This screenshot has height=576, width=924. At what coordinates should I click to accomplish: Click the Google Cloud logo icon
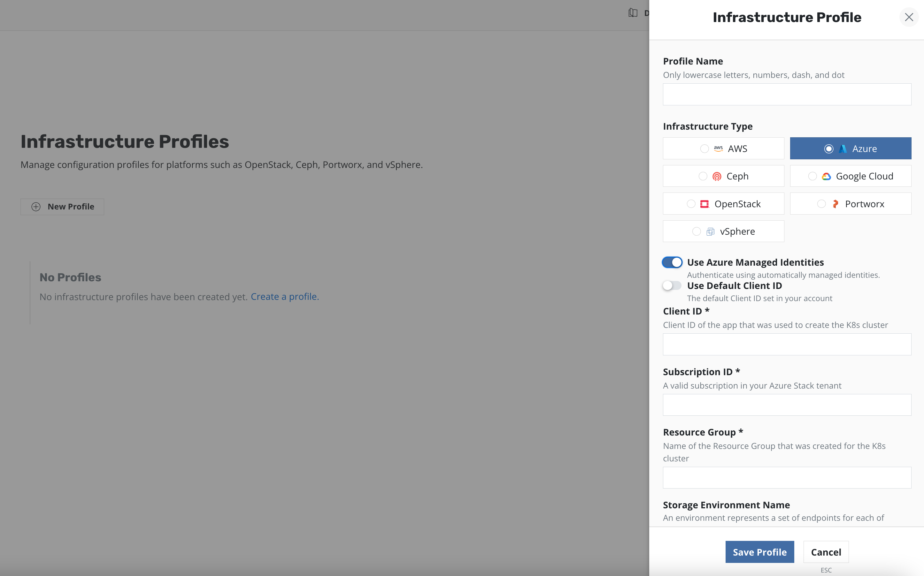coord(826,176)
